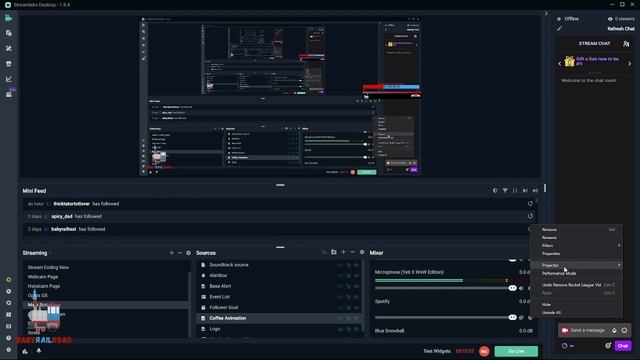
Task: Collapse the chat panel with the arrow
Action: (x=546, y=13)
